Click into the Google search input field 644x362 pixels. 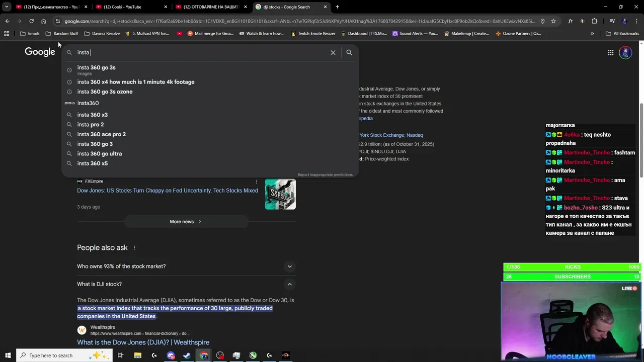tap(201, 52)
